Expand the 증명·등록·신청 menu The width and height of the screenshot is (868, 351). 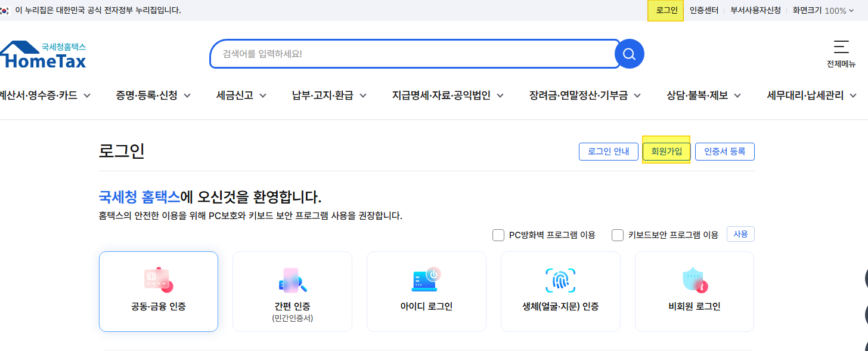click(x=153, y=95)
